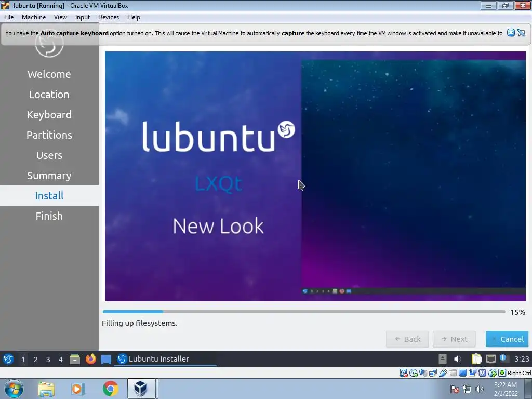Open the Help menu

point(134,17)
